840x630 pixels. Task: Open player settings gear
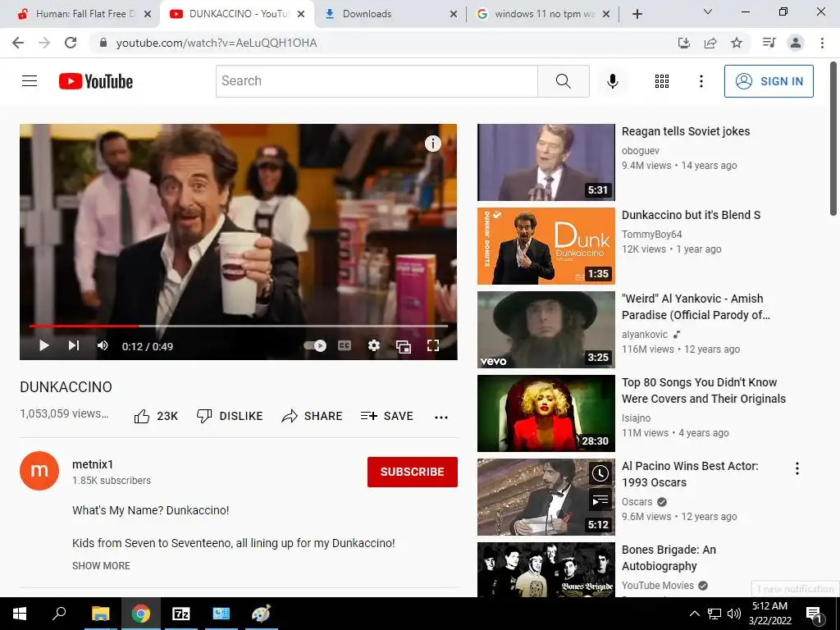click(x=374, y=345)
